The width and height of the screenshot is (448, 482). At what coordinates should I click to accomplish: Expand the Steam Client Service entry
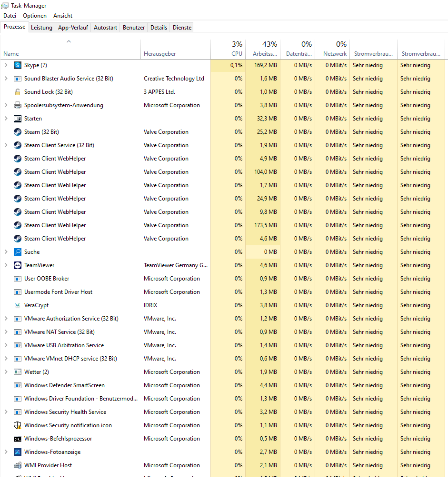6,145
